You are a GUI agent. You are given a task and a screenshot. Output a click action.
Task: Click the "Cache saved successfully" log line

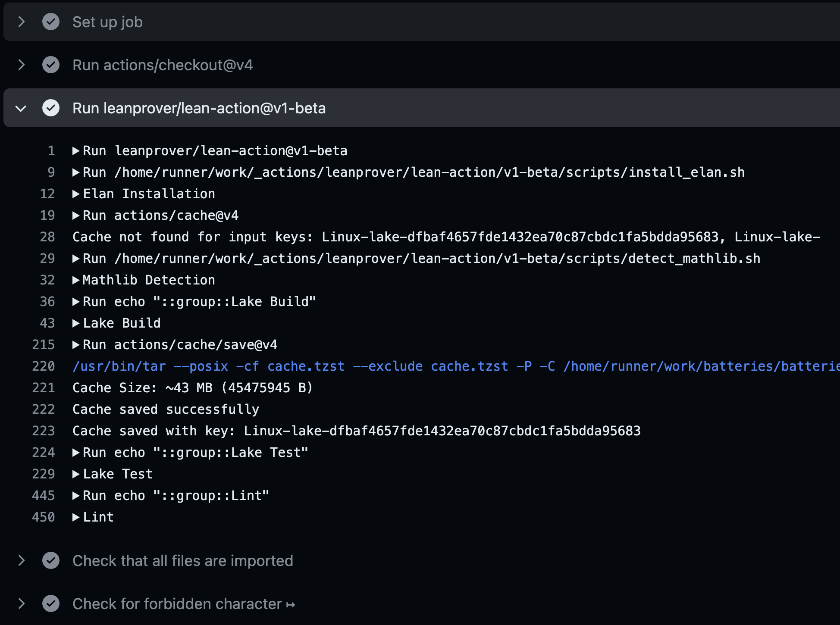[x=166, y=409]
